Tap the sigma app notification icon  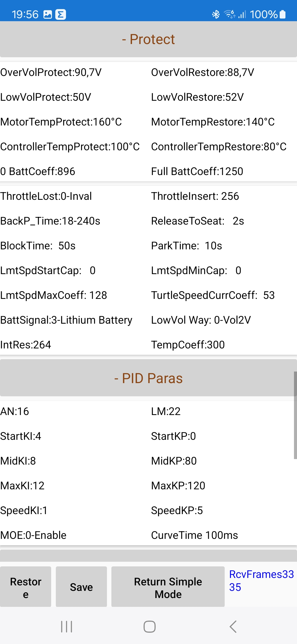[x=61, y=14]
